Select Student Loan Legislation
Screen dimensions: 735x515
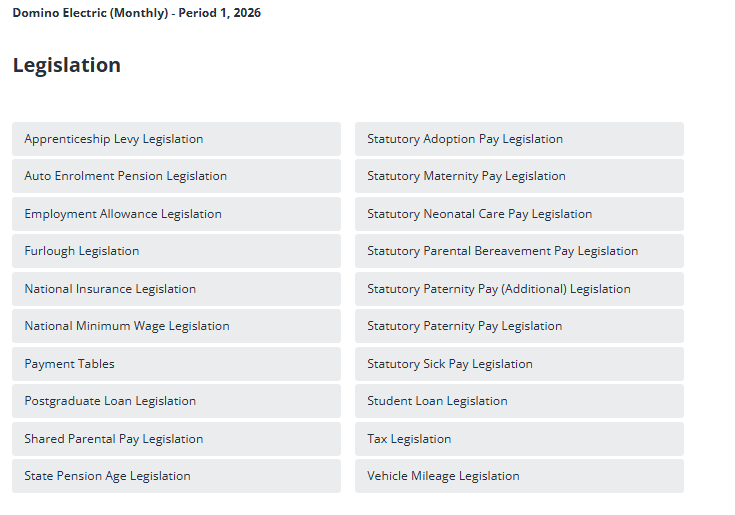coord(437,401)
